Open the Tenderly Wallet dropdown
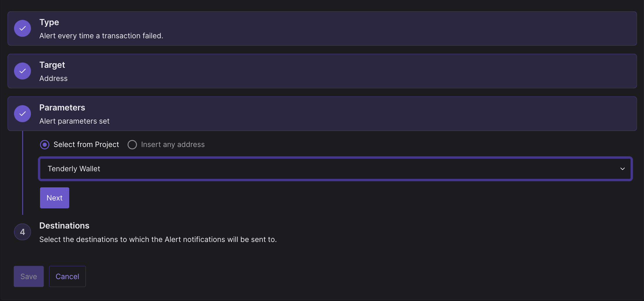The height and width of the screenshot is (301, 644). 335,169
